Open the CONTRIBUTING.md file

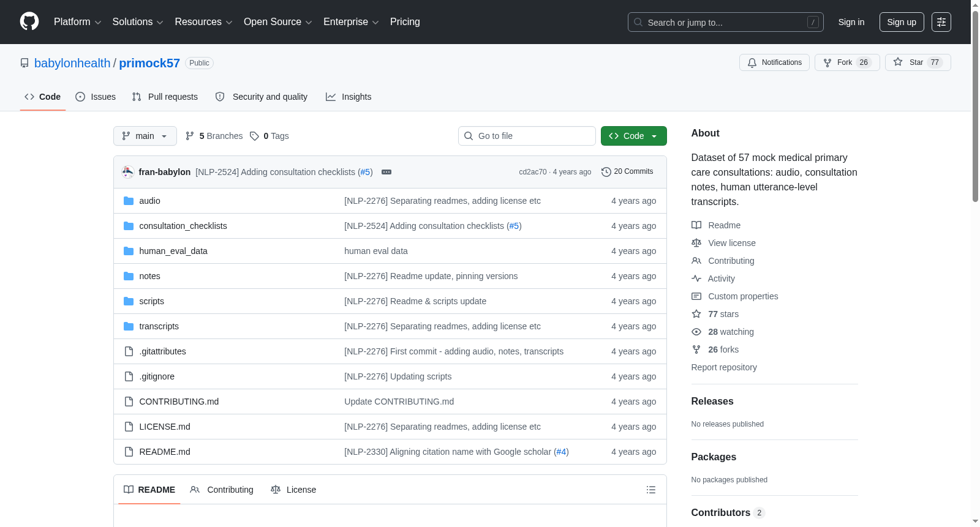pyautogui.click(x=179, y=402)
